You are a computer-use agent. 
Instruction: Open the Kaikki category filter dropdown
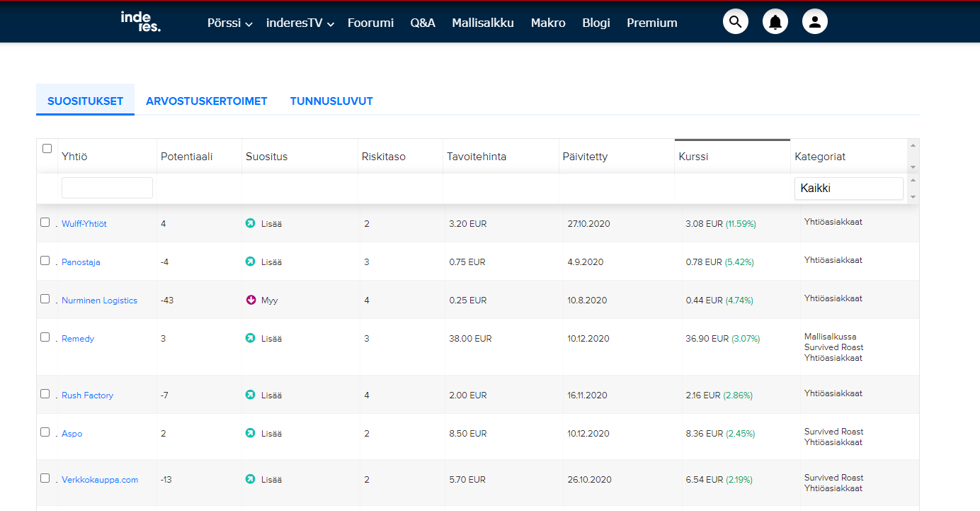pyautogui.click(x=848, y=189)
